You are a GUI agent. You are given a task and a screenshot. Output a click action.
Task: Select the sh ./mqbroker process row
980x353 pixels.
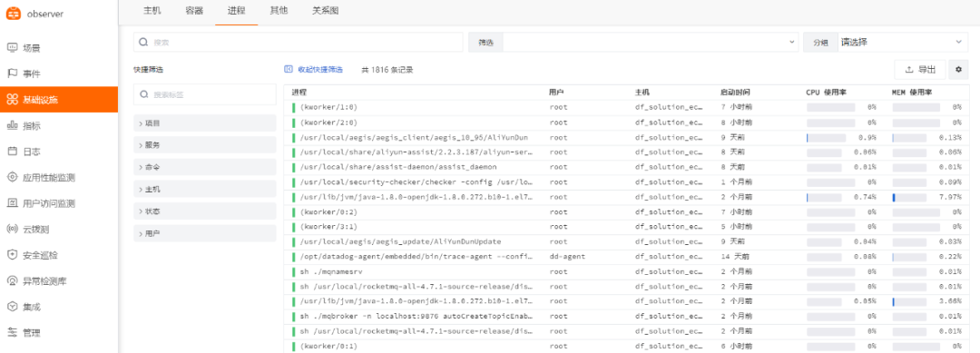coord(627,316)
